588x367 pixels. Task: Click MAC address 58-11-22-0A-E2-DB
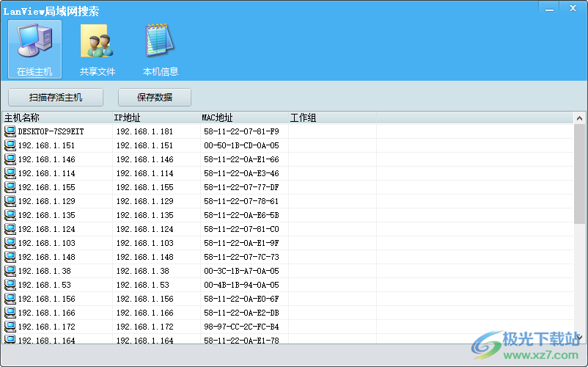241,313
